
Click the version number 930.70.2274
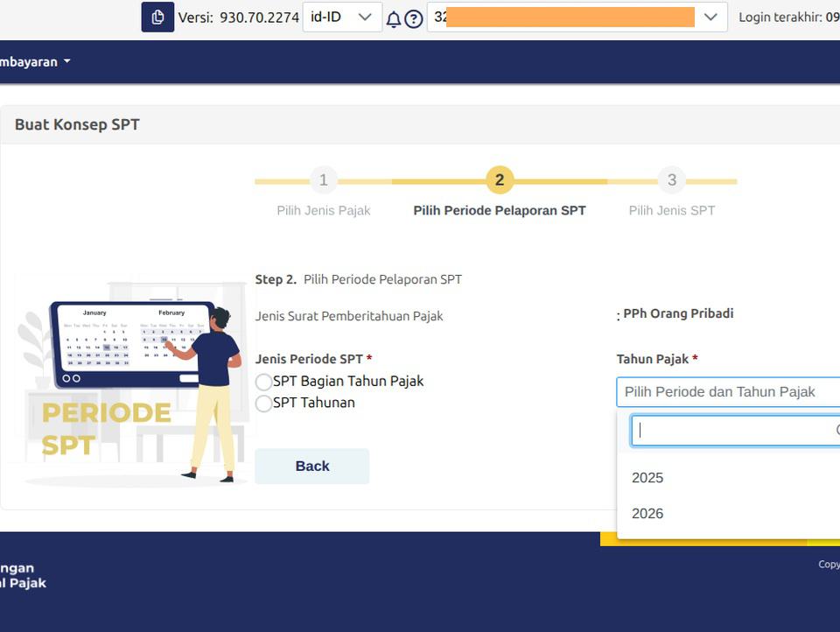[x=259, y=18]
